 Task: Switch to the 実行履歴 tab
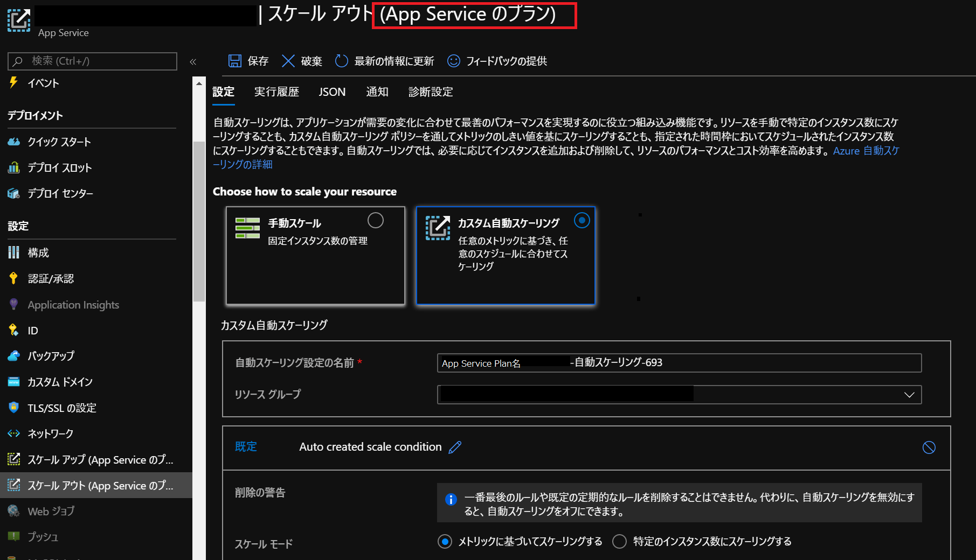click(276, 92)
